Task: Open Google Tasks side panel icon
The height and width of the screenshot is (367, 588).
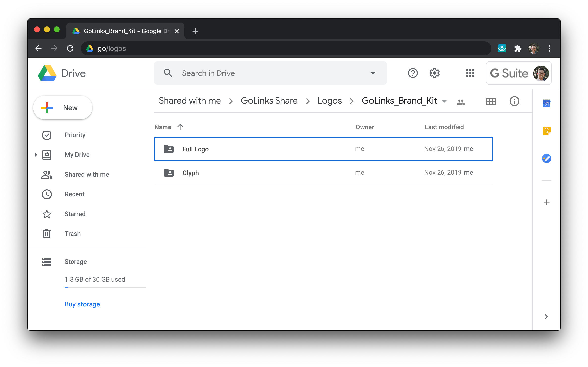Action: click(546, 158)
